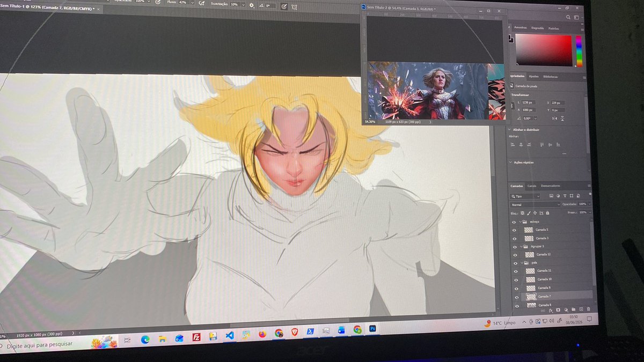Click the flip vertical icon in Transformar

click(562, 119)
